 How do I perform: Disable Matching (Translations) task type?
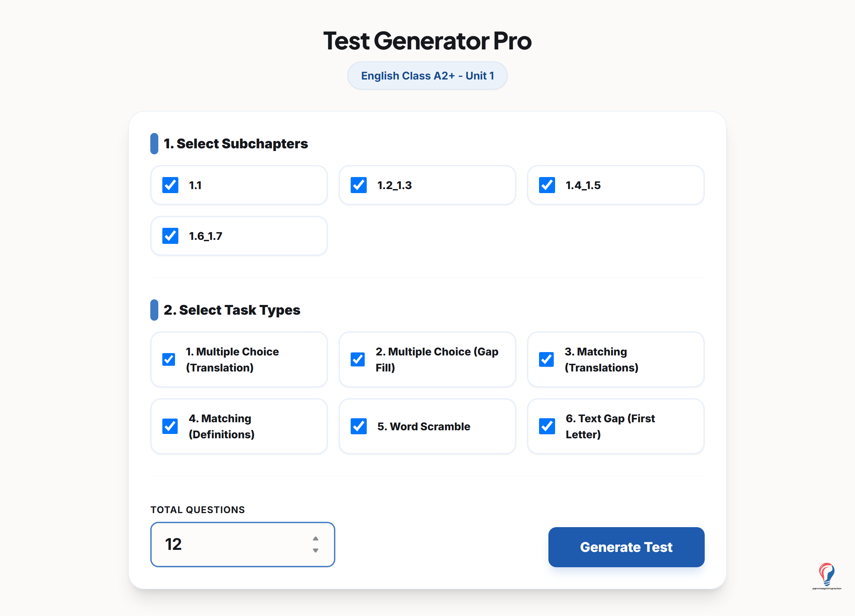point(546,359)
